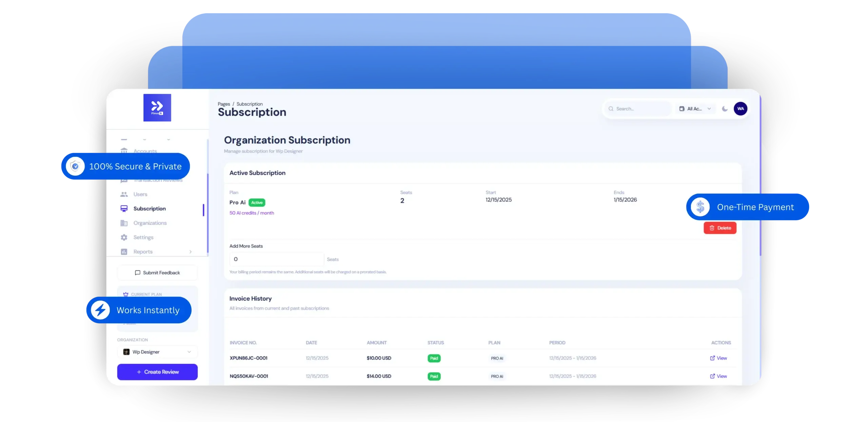Click the WA avatar to open profile menu
Image resolution: width=868 pixels, height=422 pixels.
click(741, 109)
